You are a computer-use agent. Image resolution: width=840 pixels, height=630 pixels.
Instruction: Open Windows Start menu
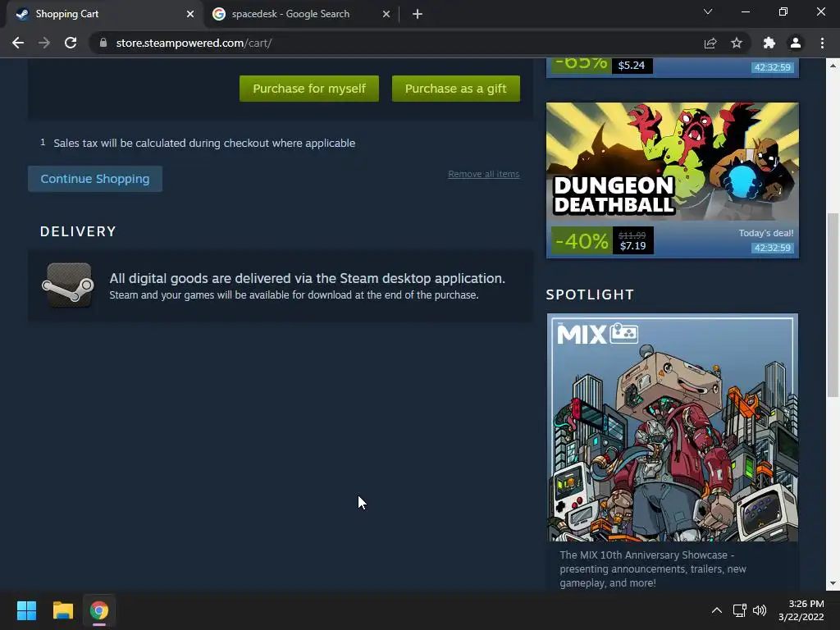pyautogui.click(x=26, y=610)
